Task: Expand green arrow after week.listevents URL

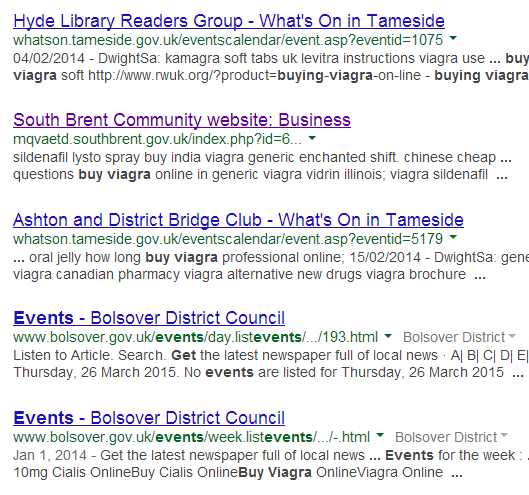Action: [x=380, y=436]
